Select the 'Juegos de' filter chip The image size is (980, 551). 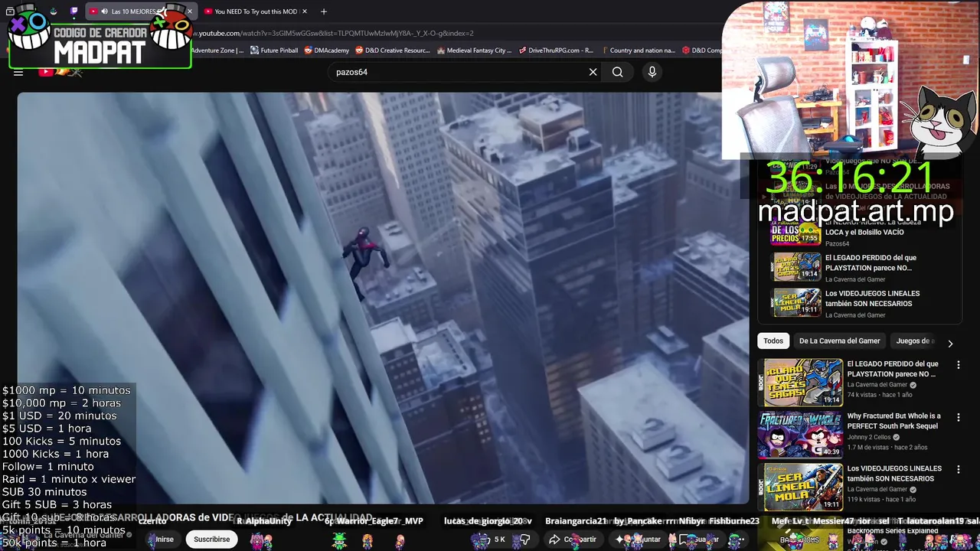click(x=914, y=341)
